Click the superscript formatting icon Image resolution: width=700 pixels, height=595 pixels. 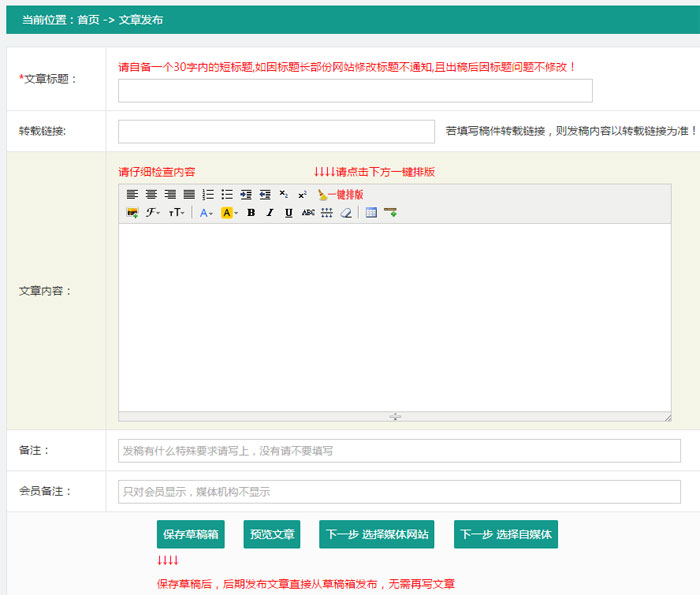302,195
